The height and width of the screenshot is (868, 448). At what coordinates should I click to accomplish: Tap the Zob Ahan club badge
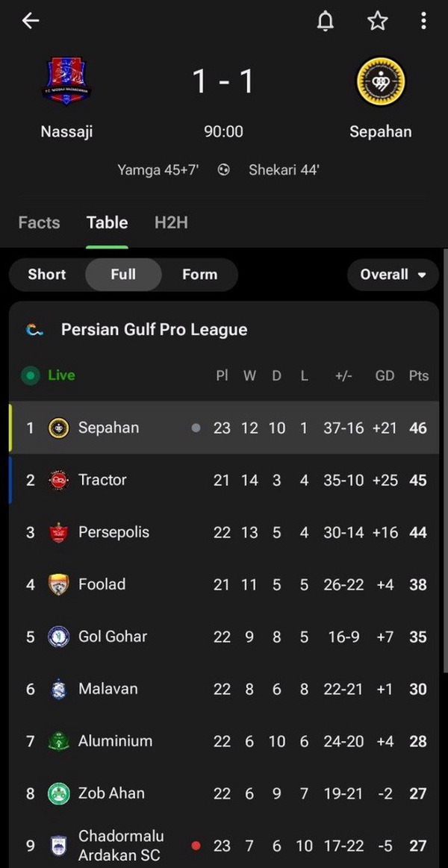(x=58, y=794)
